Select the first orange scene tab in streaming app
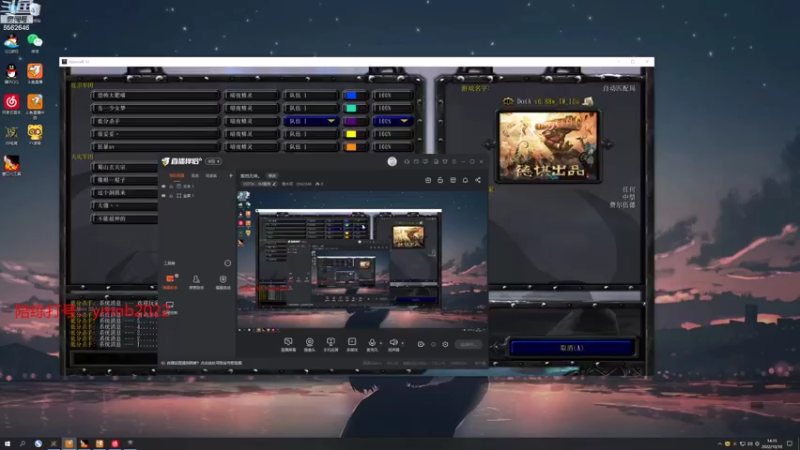Image resolution: width=800 pixels, height=450 pixels. pos(177,176)
